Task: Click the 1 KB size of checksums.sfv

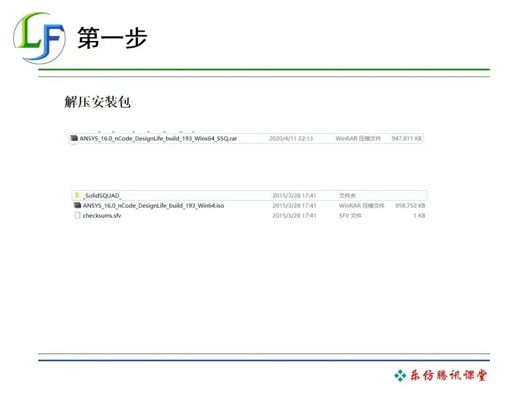Action: coord(419,216)
